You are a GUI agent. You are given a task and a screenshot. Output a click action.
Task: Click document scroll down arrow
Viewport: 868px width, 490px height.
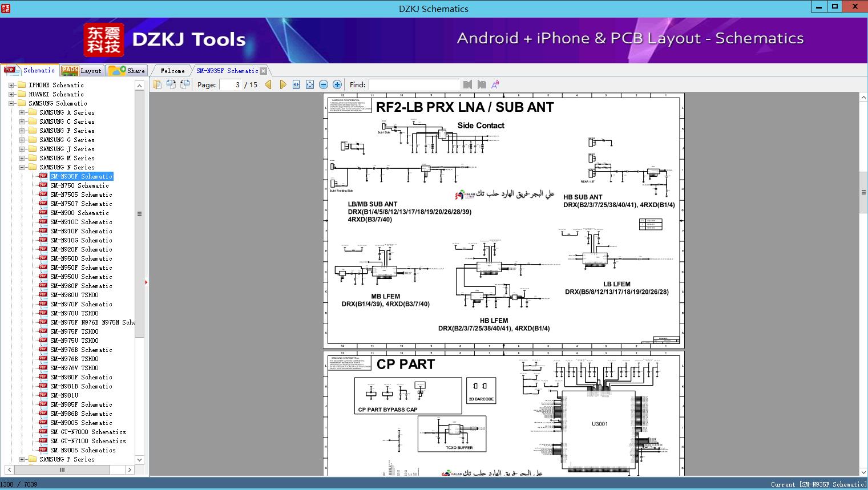tap(863, 472)
